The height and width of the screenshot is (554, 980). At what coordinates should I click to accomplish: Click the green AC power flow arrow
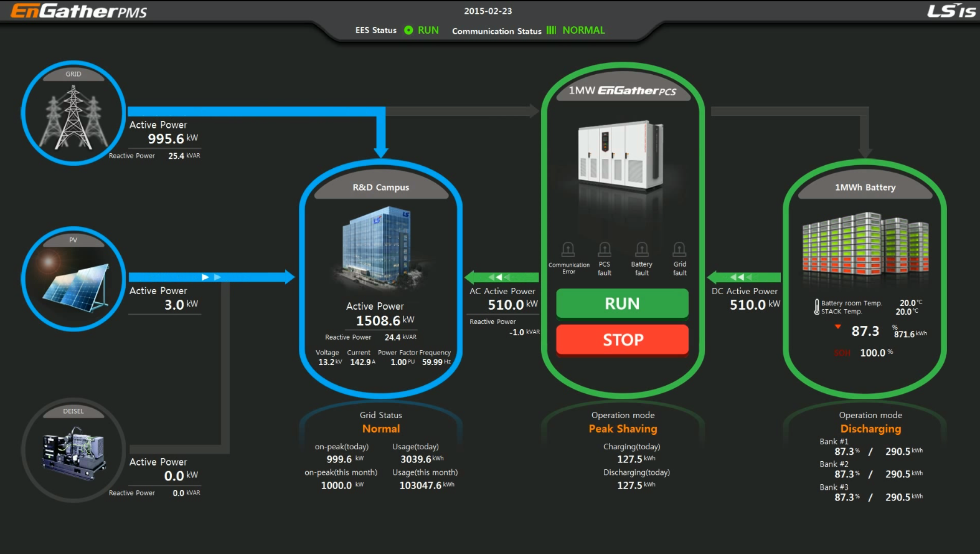[x=502, y=277]
